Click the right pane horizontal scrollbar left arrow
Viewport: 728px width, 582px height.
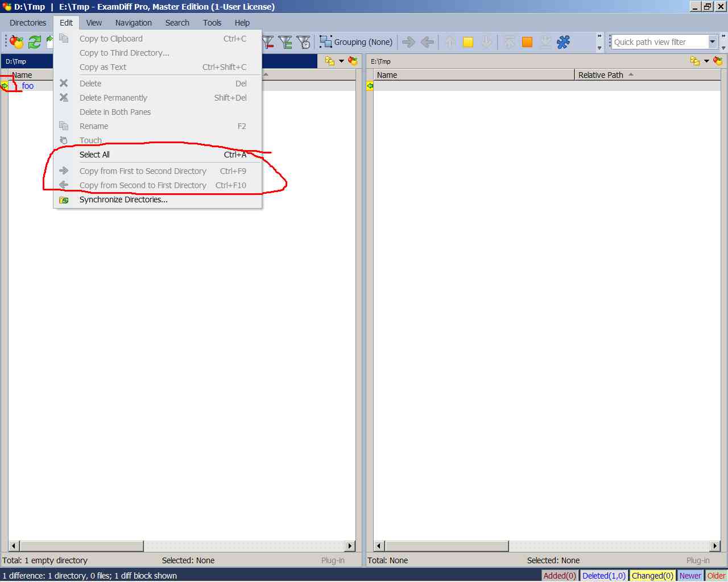point(379,546)
